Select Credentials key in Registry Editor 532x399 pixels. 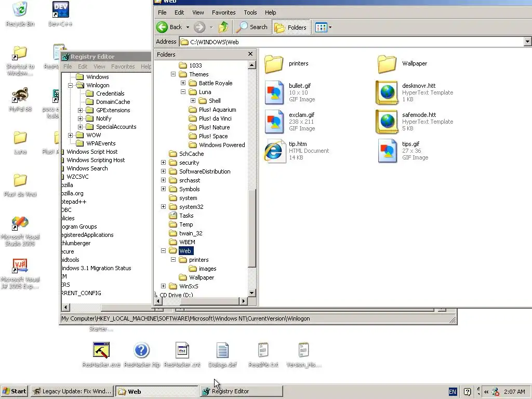coord(110,94)
